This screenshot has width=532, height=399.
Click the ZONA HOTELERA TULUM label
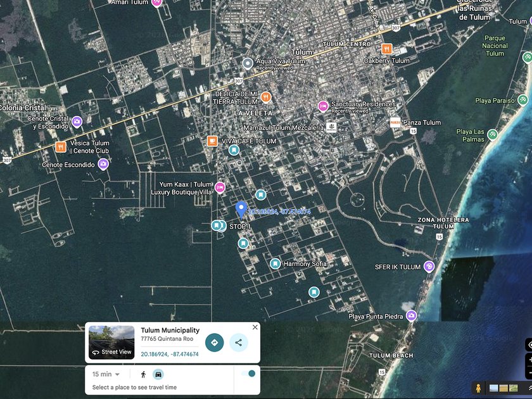443,223
